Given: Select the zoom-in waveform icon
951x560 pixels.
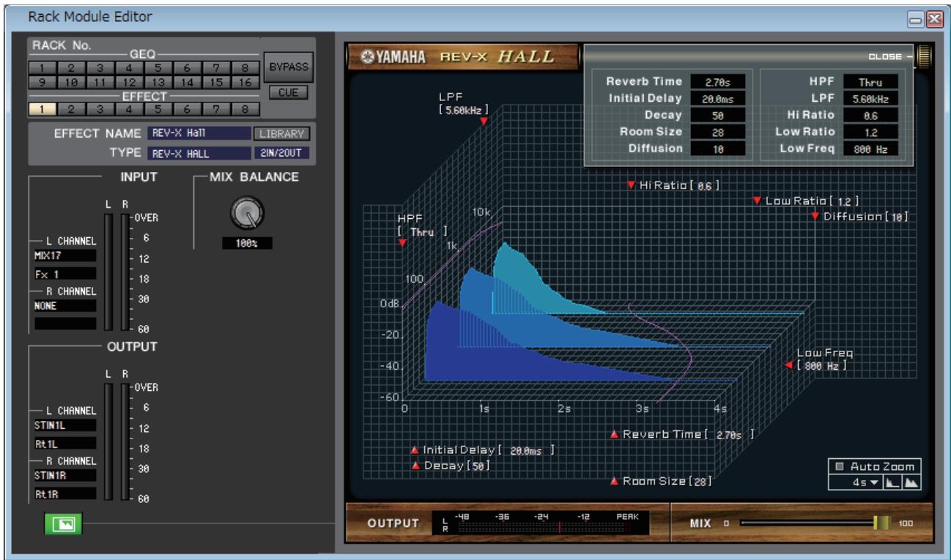Looking at the screenshot, I should (912, 482).
